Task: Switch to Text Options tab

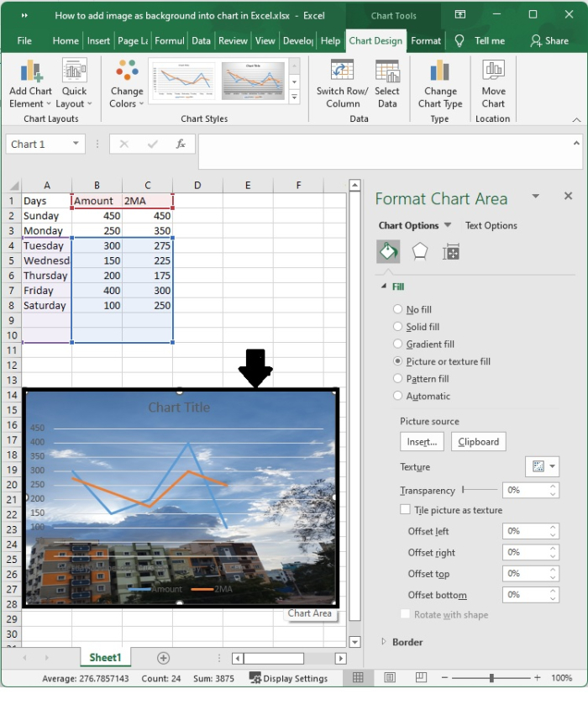Action: [491, 225]
